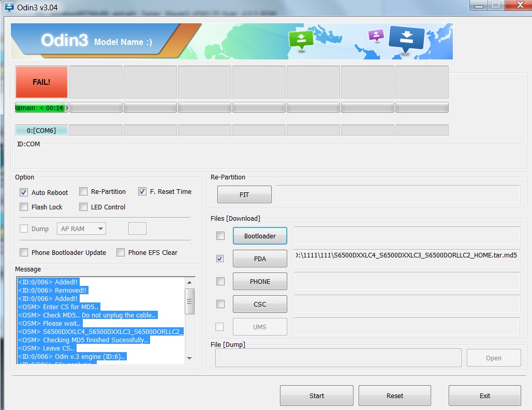Image resolution: width=532 pixels, height=410 pixels.
Task: Click the PHONE file path field
Action: (x=407, y=281)
